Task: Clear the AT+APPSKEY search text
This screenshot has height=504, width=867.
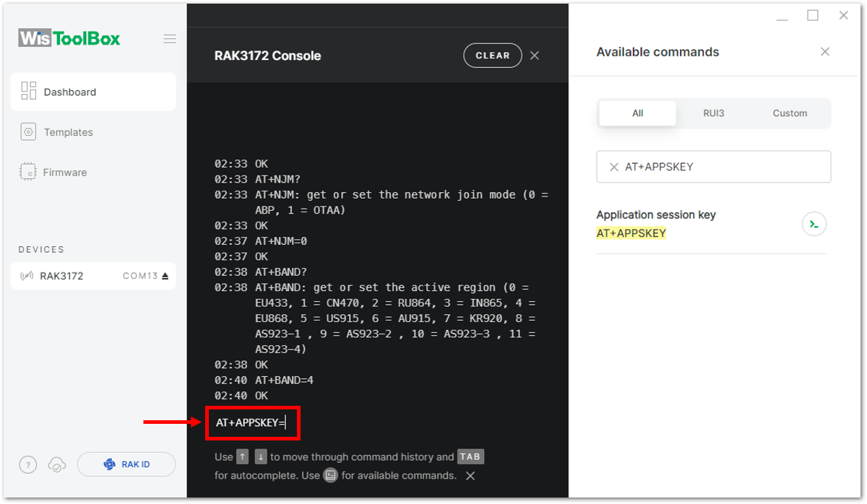Action: tap(614, 167)
